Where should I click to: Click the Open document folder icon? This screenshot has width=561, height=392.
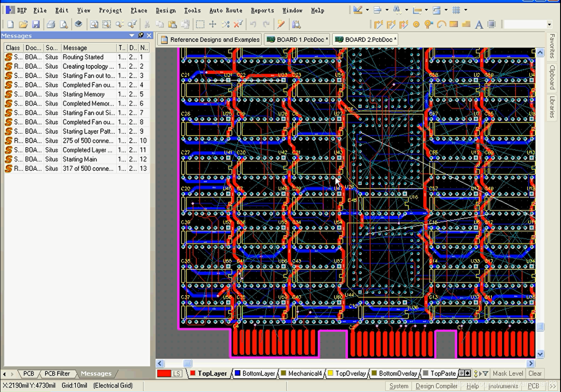click(23, 25)
